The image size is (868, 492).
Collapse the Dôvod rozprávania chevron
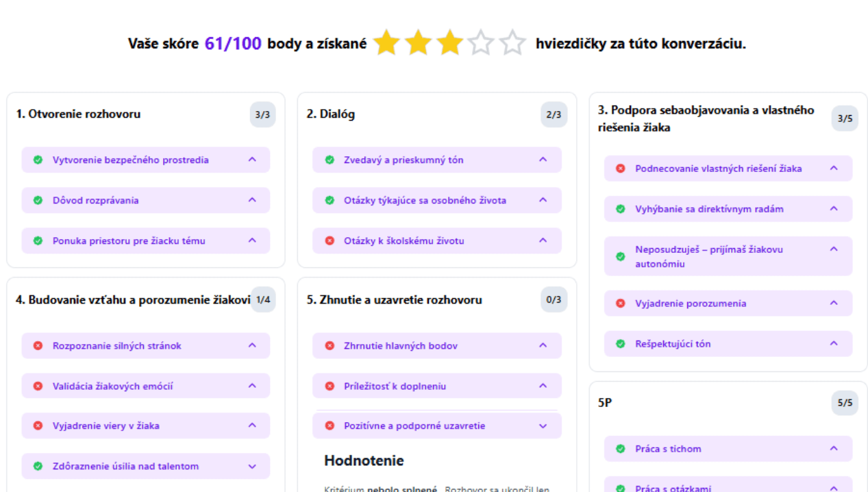pyautogui.click(x=252, y=200)
